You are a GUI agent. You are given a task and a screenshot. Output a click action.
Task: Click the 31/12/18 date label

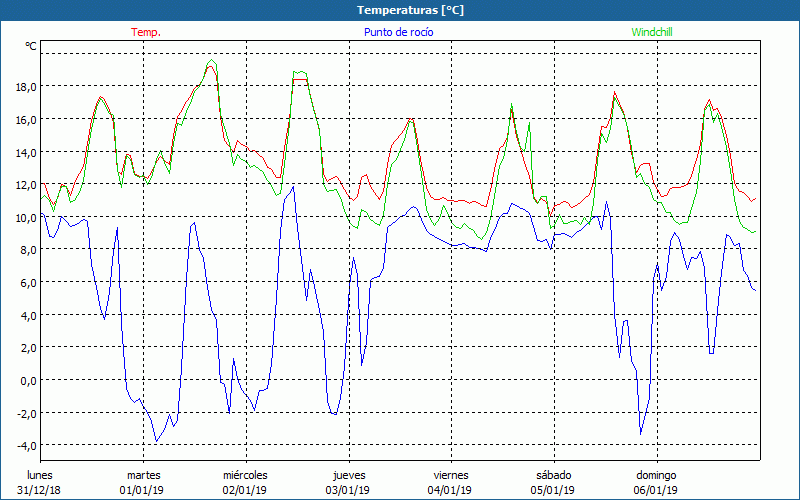coord(39,490)
